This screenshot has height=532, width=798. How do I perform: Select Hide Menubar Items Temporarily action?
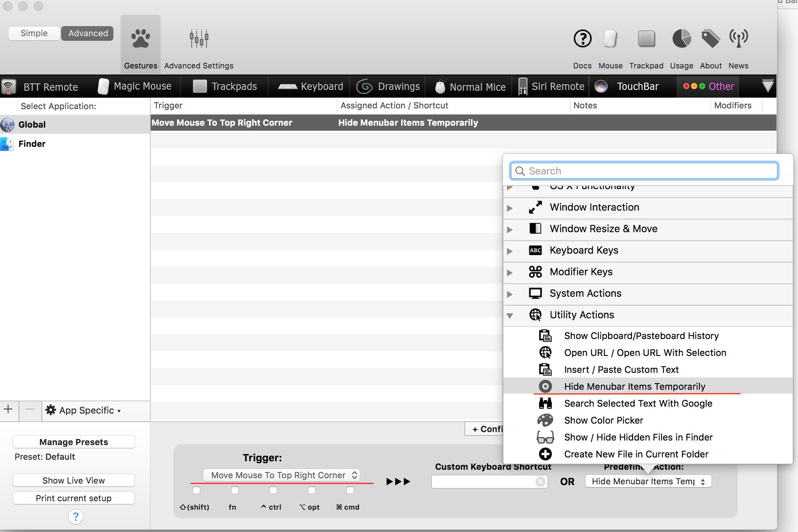(x=634, y=386)
